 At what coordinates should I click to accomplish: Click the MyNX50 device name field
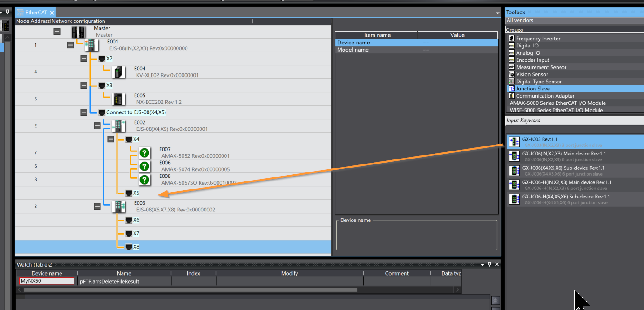(x=47, y=281)
